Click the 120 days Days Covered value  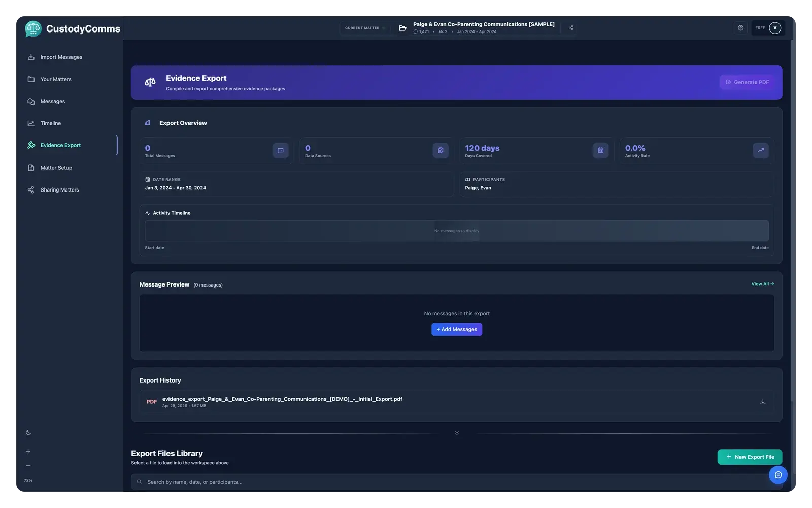tap(482, 148)
